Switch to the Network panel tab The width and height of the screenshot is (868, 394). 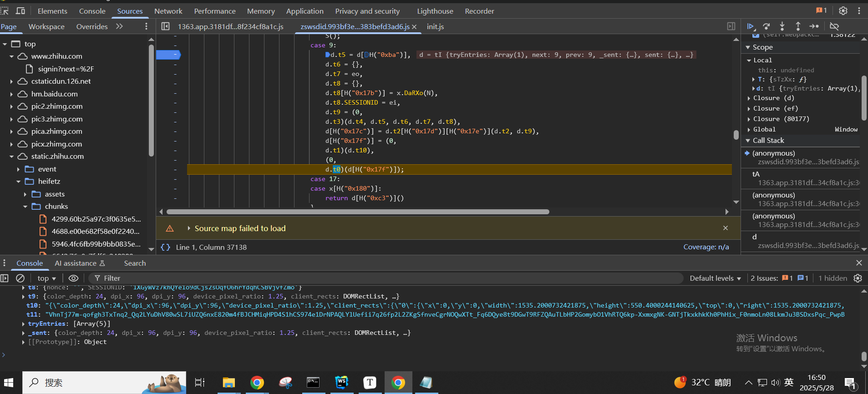168,11
